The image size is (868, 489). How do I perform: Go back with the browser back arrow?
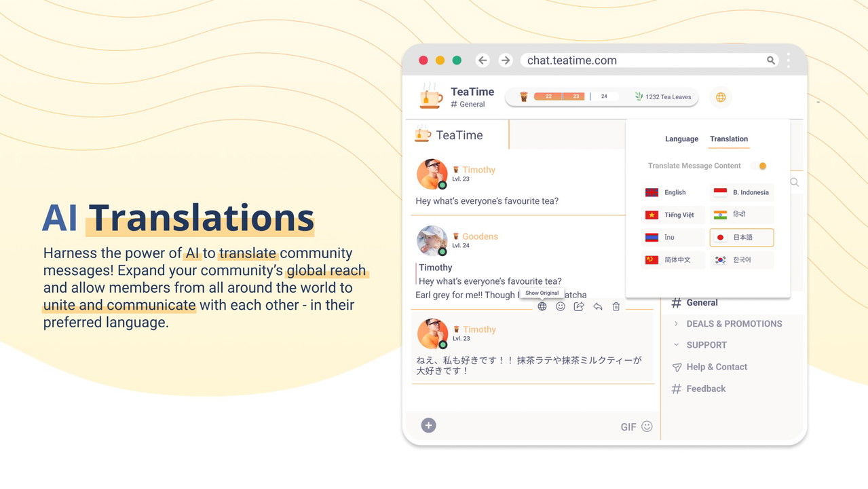[483, 60]
